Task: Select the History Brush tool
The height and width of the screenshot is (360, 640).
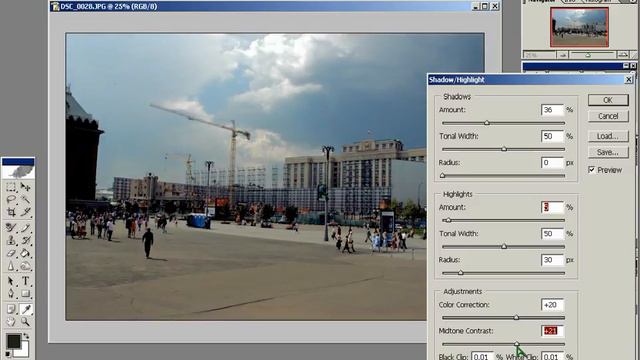Action: pos(25,240)
